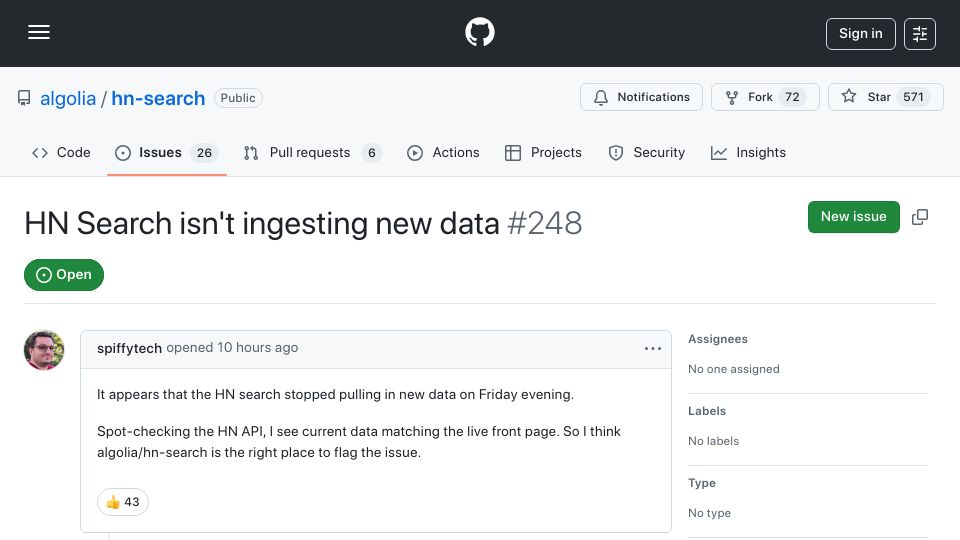This screenshot has height=540, width=960.
Task: Select the Issues tab
Action: pos(167,152)
